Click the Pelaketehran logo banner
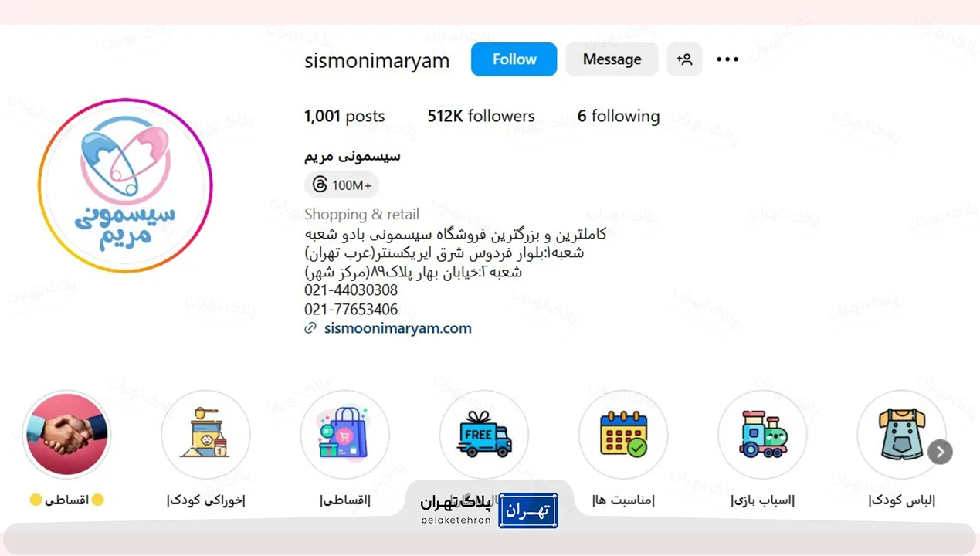The image size is (980, 556). pyautogui.click(x=489, y=510)
